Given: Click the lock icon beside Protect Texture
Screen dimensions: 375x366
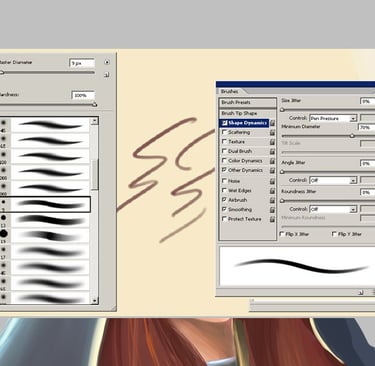Looking at the screenshot, I should tap(272, 219).
